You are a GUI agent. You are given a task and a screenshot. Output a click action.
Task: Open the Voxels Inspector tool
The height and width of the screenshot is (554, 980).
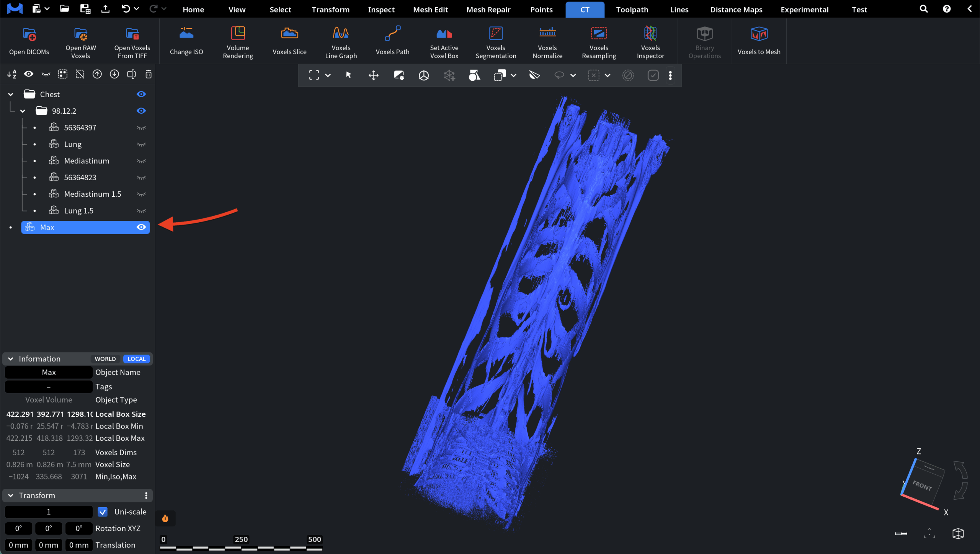tap(650, 42)
